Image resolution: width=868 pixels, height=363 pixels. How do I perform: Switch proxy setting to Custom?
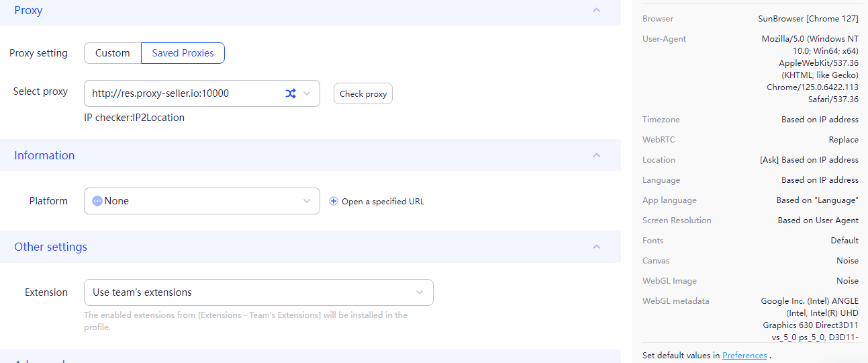[x=113, y=53]
